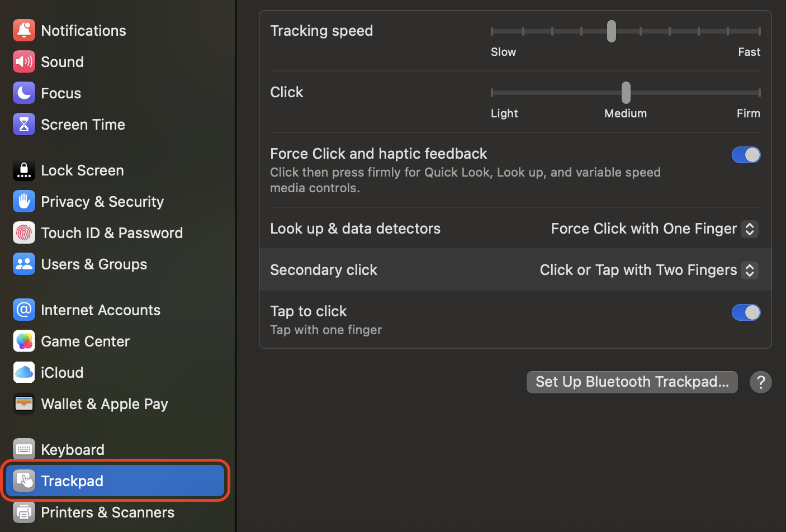Disable Force Click and haptic feedback
786x532 pixels.
(x=746, y=155)
